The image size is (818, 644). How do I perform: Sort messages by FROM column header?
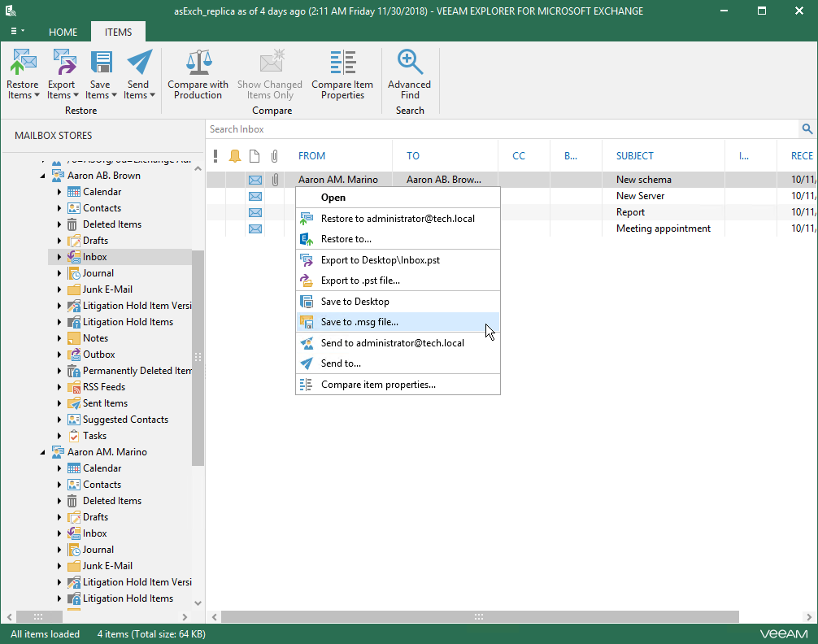pos(311,156)
